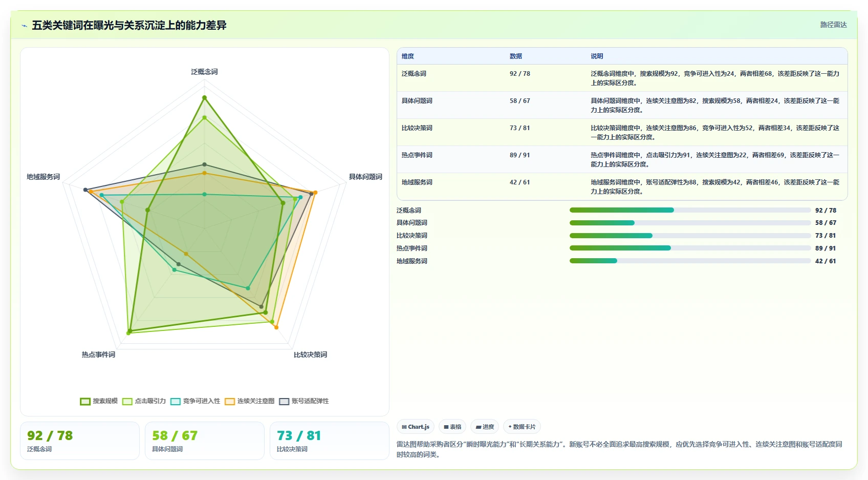Select the 数据卡片 chip
868x480 pixels.
point(522,427)
